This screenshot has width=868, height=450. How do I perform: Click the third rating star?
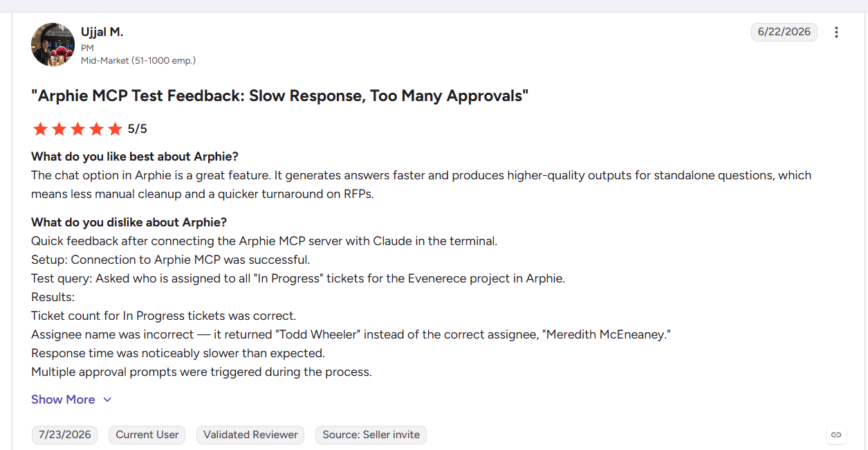pyautogui.click(x=77, y=129)
